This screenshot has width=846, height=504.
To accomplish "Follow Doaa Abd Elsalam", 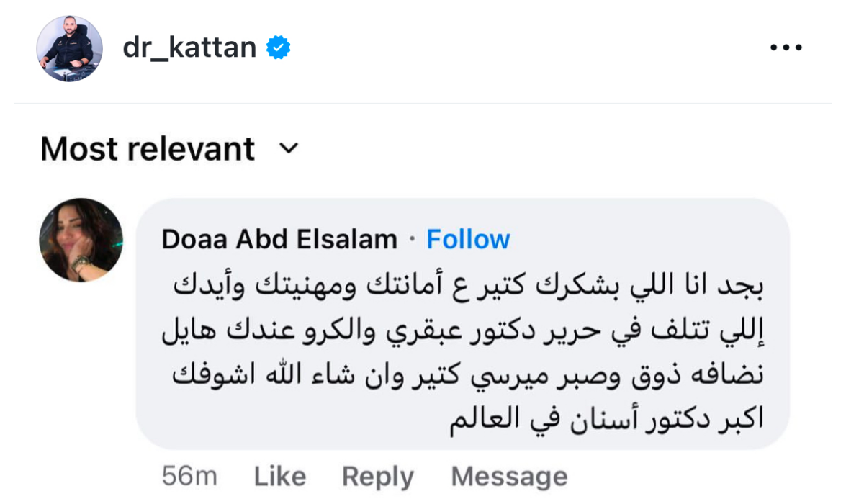I will tap(468, 239).
